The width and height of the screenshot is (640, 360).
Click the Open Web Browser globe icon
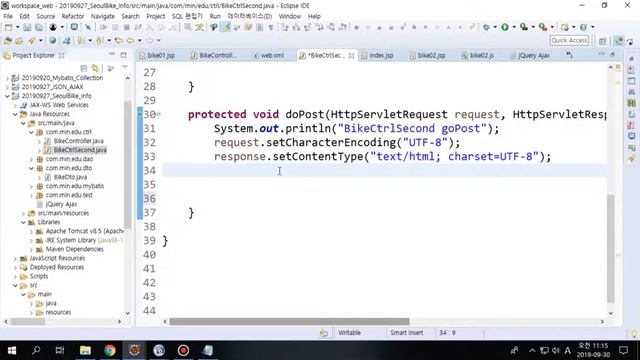click(x=53, y=40)
